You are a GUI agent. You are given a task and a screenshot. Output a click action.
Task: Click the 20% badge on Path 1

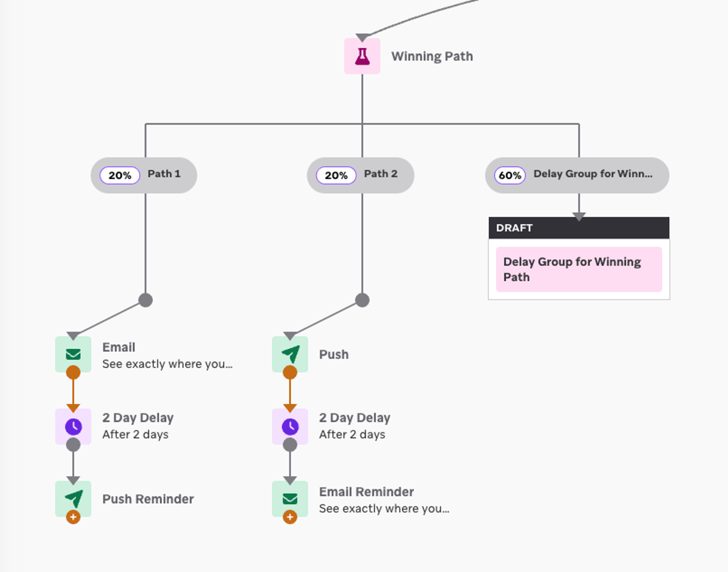pyautogui.click(x=120, y=175)
